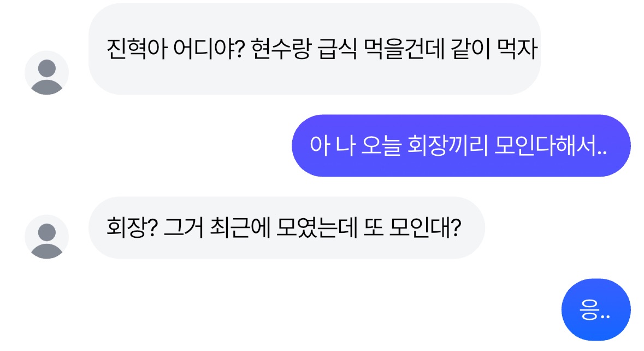Select the gray bubble '회장? 그거 최근에 모였는데 또 모인대?'

[x=286, y=227]
